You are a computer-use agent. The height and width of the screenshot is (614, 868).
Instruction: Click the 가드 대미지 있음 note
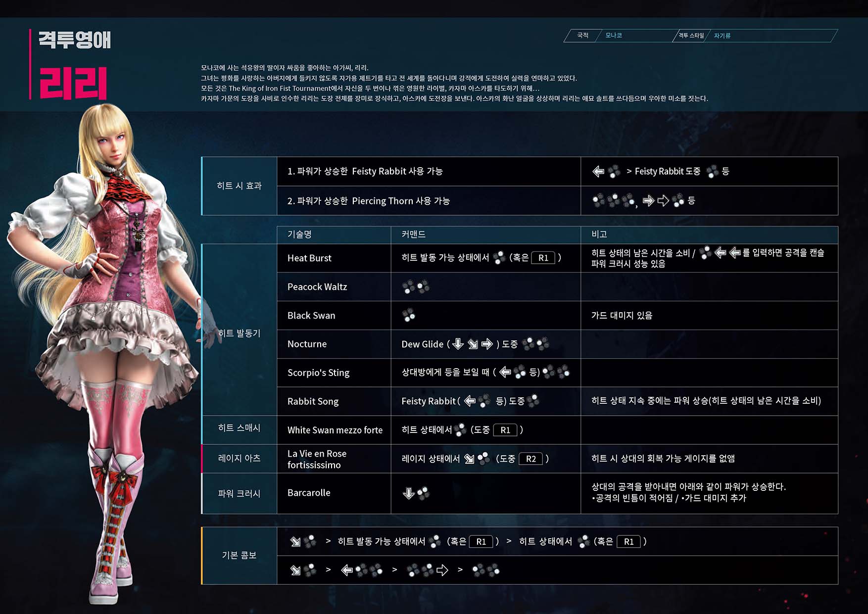(622, 315)
